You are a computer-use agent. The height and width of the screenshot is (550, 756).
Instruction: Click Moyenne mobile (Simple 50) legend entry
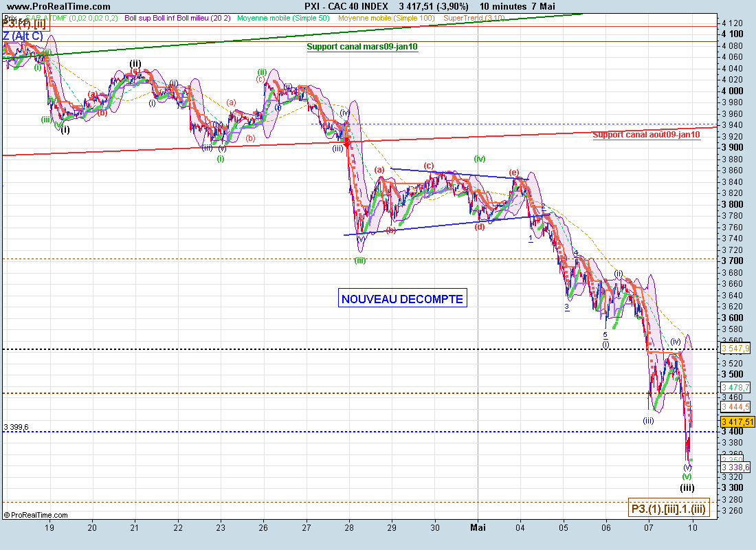(x=283, y=18)
